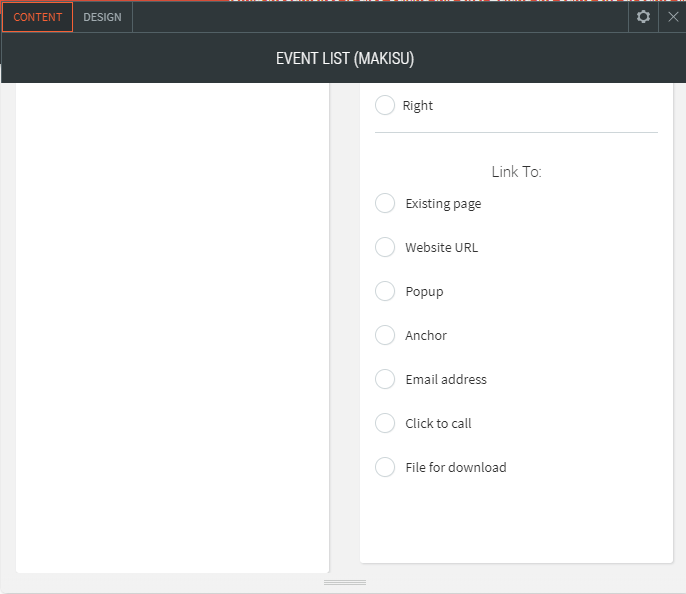686x594 pixels.
Task: Grab the resize handle at panel bottom
Action: click(x=344, y=582)
